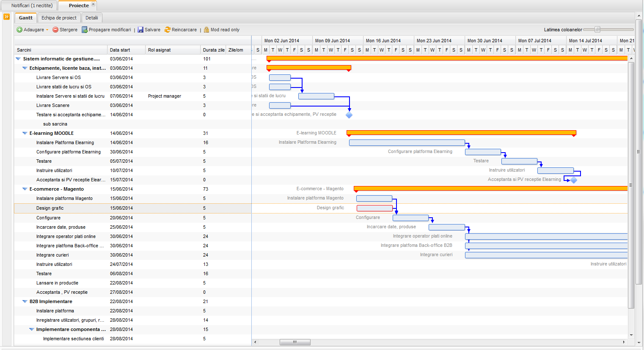The image size is (644, 350).
Task: Open the Gantt tab
Action: (26, 18)
